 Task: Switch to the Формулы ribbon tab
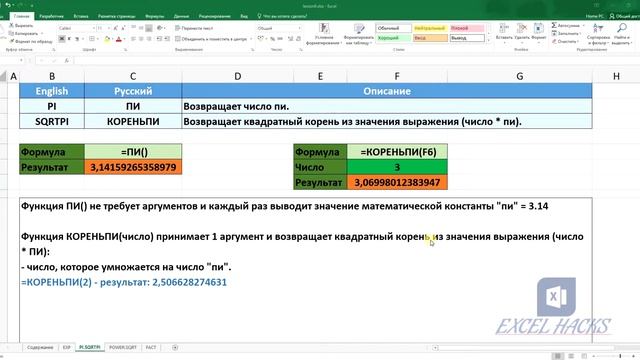(x=155, y=16)
